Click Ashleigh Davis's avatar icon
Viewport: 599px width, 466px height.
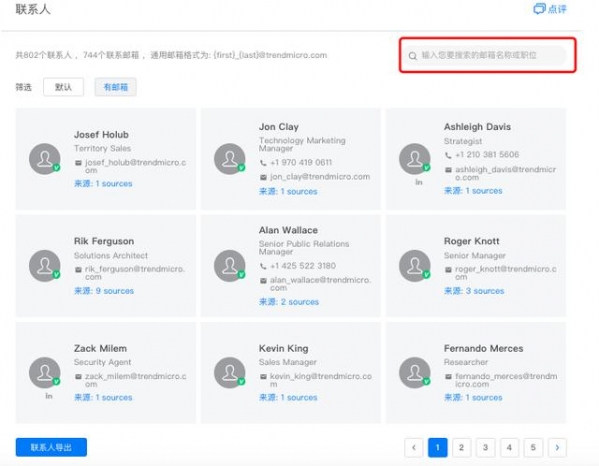(x=415, y=159)
